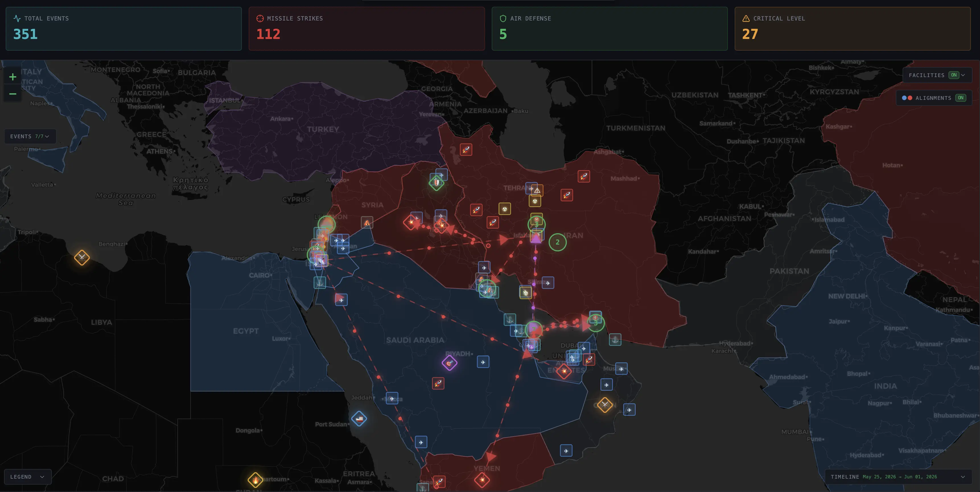Screen dimensions: 980x492
Task: Select the Total Events card
Action: tap(124, 28)
